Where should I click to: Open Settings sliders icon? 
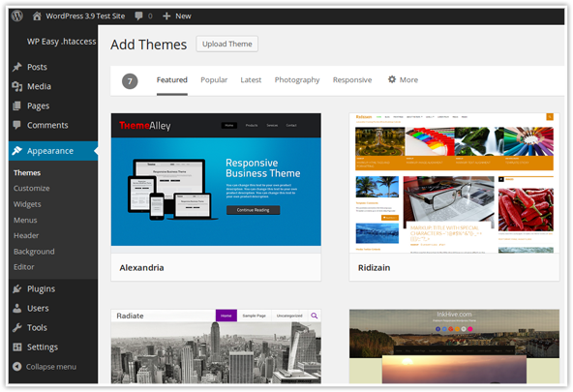click(x=16, y=347)
